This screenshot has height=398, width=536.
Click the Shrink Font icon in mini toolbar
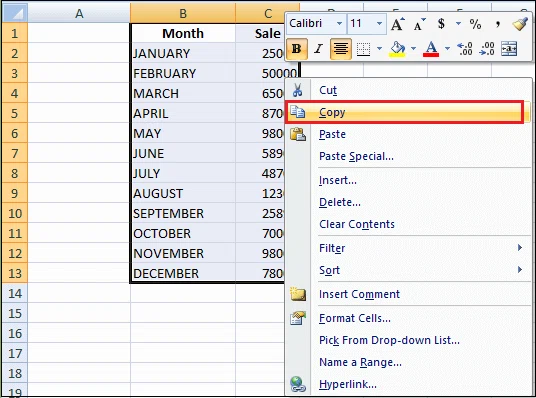[419, 24]
